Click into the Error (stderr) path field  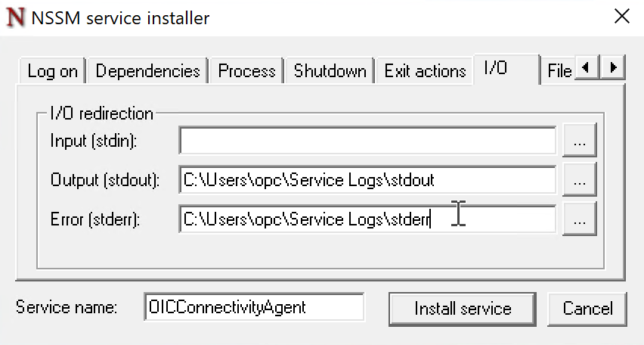click(x=367, y=219)
